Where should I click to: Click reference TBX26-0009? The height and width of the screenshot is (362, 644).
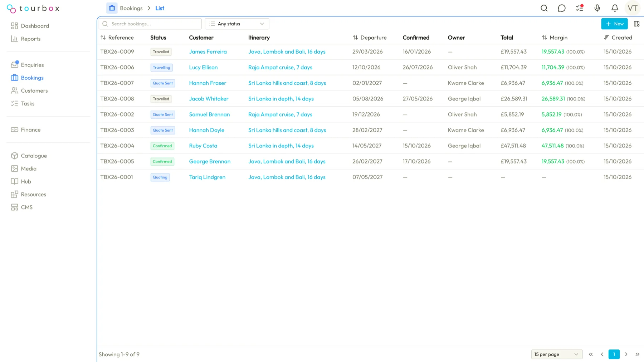click(117, 52)
